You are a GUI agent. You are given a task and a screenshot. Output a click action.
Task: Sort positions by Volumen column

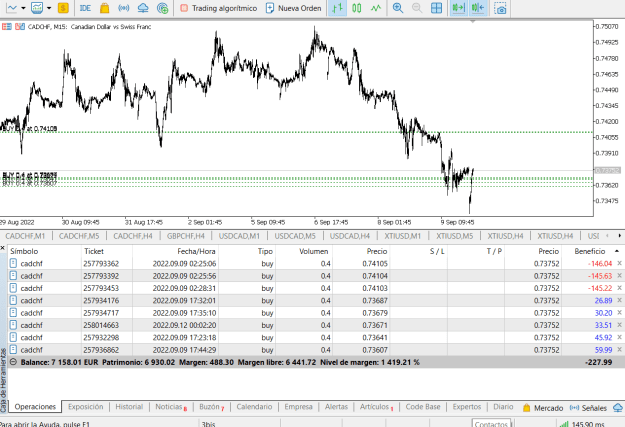coord(313,251)
